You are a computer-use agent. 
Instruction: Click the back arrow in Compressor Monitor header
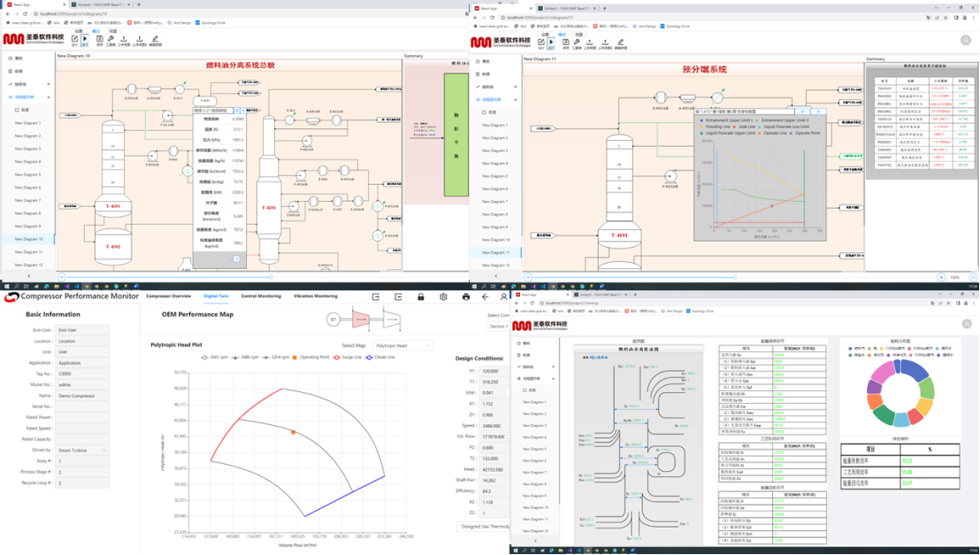pos(485,297)
